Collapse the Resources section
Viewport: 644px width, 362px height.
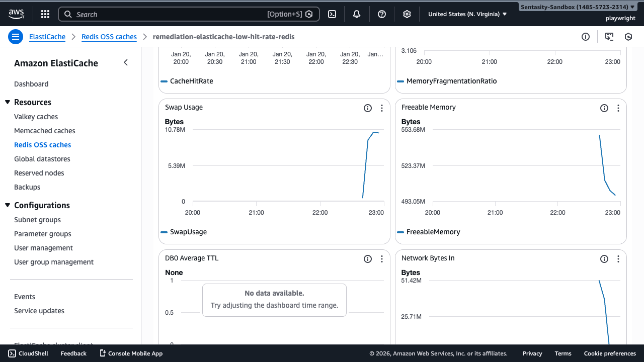[x=7, y=102]
